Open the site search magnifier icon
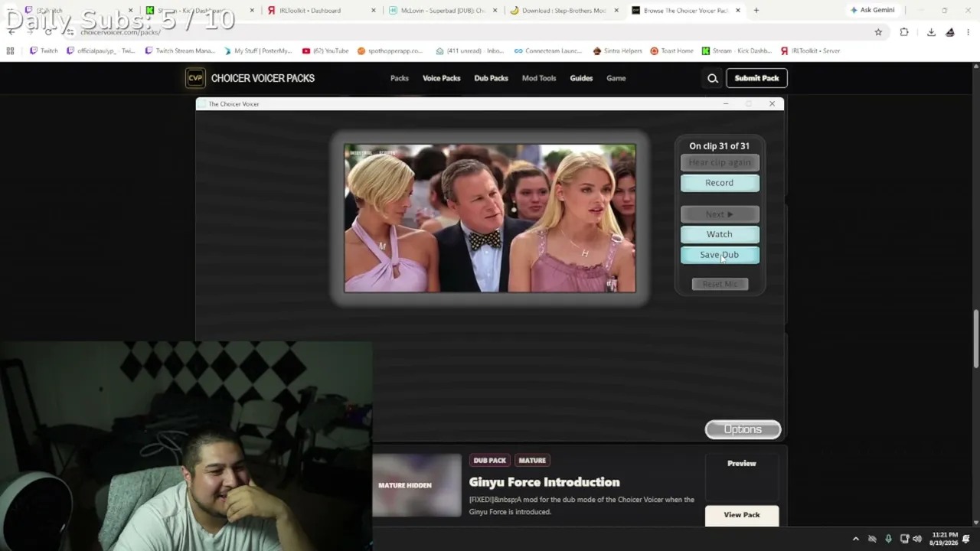Viewport: 980px width, 551px height. tap(713, 78)
